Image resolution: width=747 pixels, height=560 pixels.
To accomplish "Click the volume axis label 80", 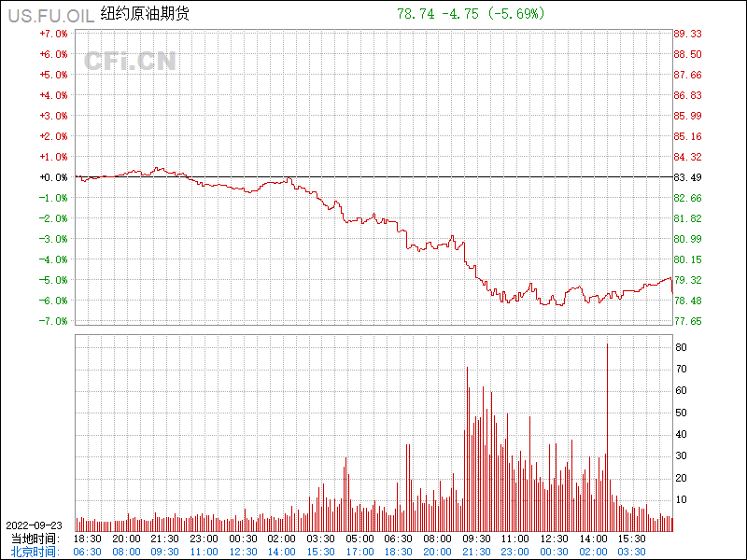I will click(x=682, y=347).
